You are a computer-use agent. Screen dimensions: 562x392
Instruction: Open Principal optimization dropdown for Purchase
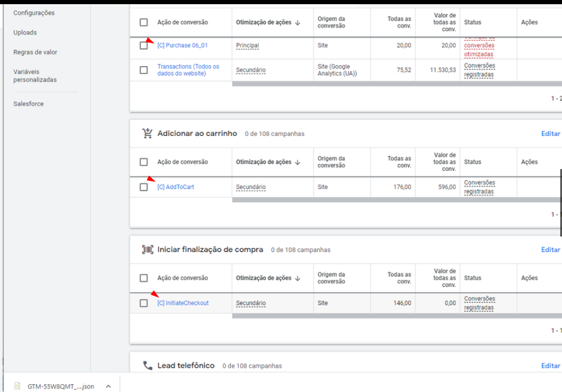click(x=247, y=46)
